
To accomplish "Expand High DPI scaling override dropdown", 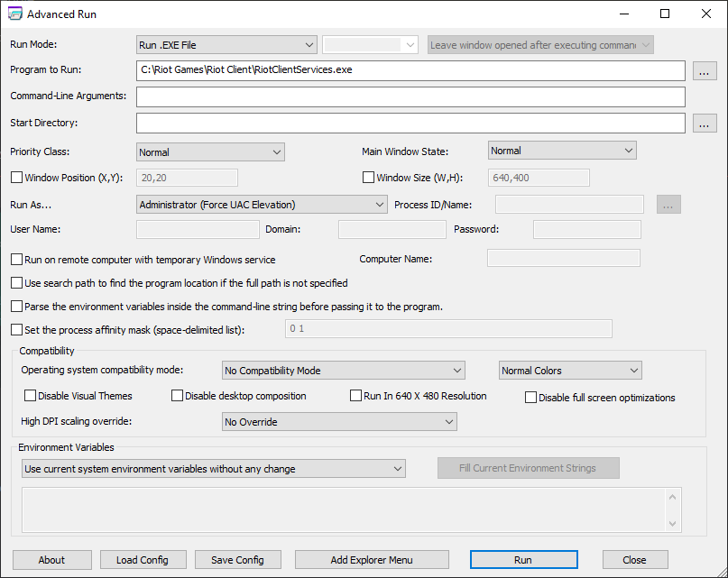I will pyautogui.click(x=339, y=422).
